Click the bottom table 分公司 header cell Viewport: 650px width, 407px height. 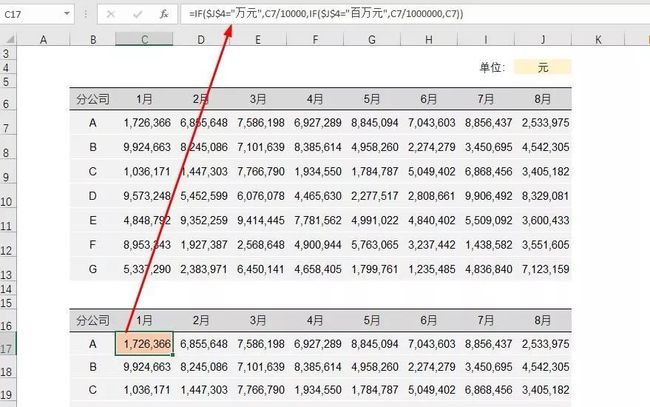pos(93,320)
